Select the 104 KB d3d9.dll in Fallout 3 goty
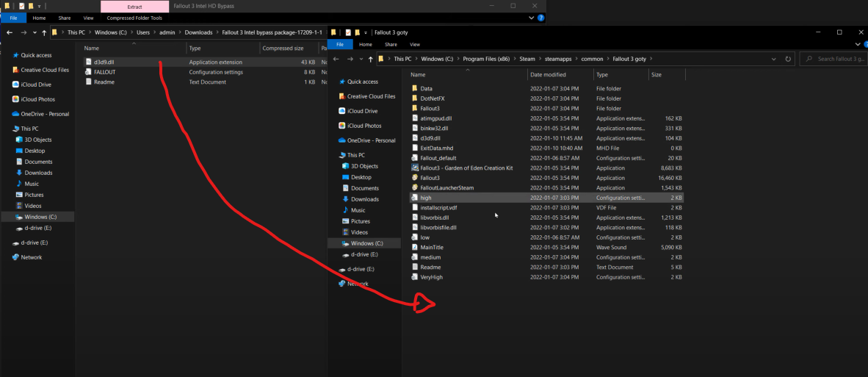This screenshot has width=868, height=377. (430, 138)
